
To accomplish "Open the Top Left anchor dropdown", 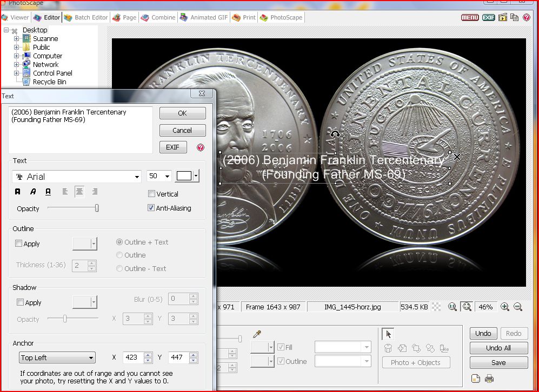I will point(57,357).
